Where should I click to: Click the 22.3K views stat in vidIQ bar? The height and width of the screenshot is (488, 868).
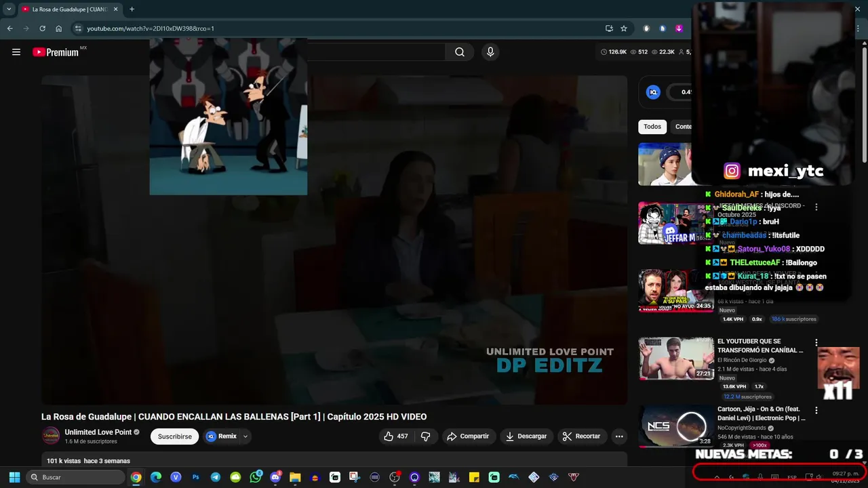(663, 52)
